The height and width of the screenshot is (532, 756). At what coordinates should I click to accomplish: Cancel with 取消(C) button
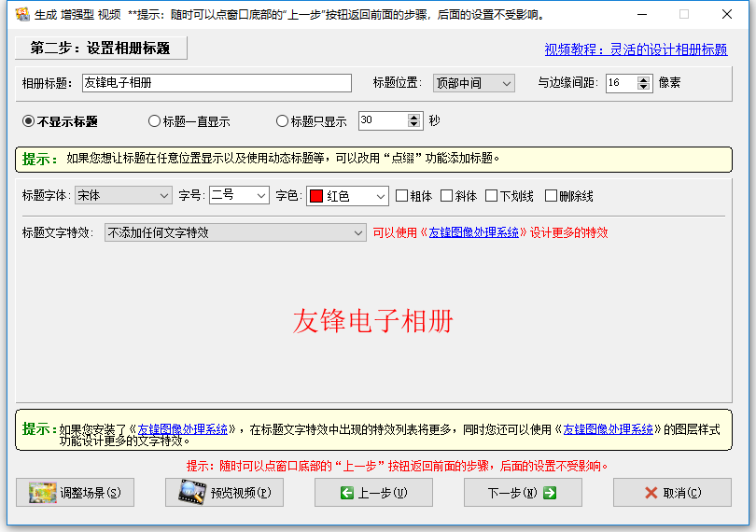point(672,493)
